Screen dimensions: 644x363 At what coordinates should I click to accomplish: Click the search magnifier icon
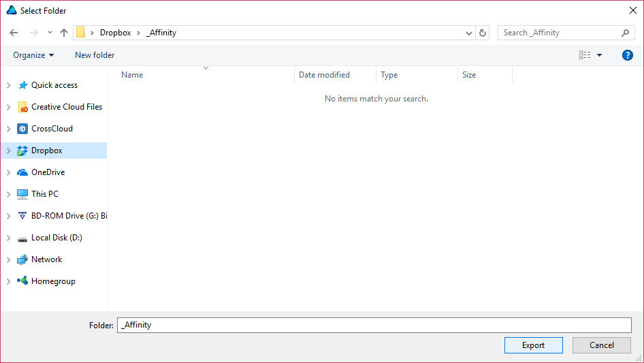625,33
